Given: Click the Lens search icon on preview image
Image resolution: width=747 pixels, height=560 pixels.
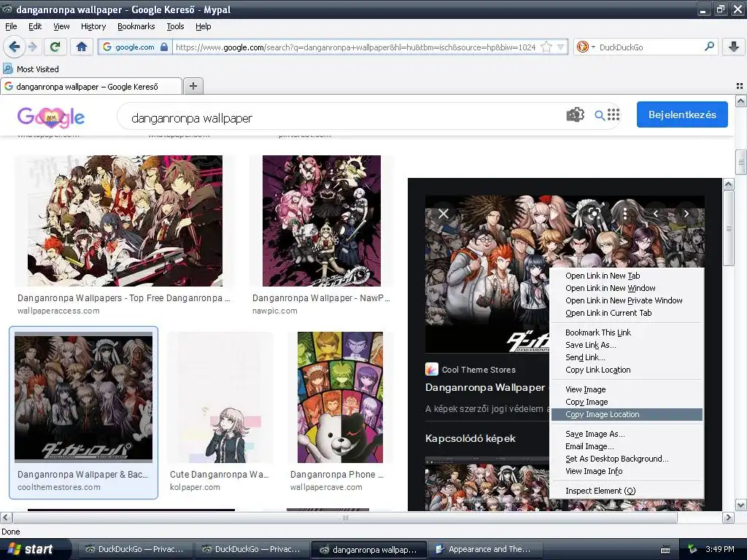Looking at the screenshot, I should pyautogui.click(x=594, y=214).
